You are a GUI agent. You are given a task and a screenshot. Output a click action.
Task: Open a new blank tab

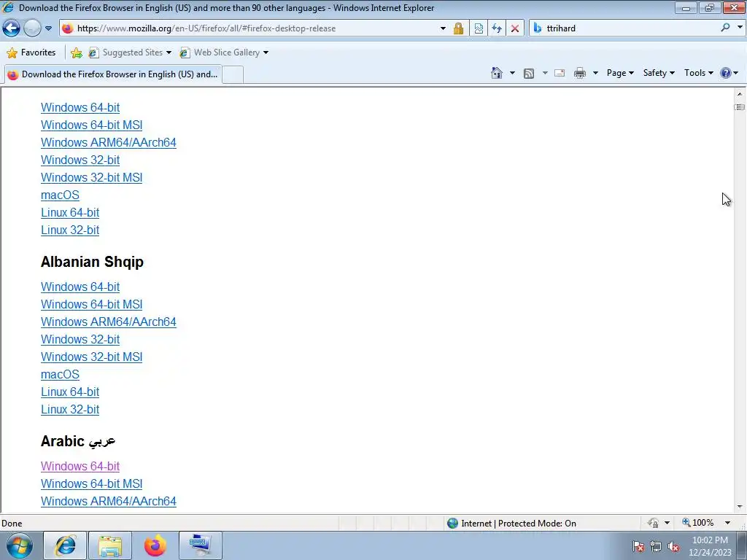point(233,75)
